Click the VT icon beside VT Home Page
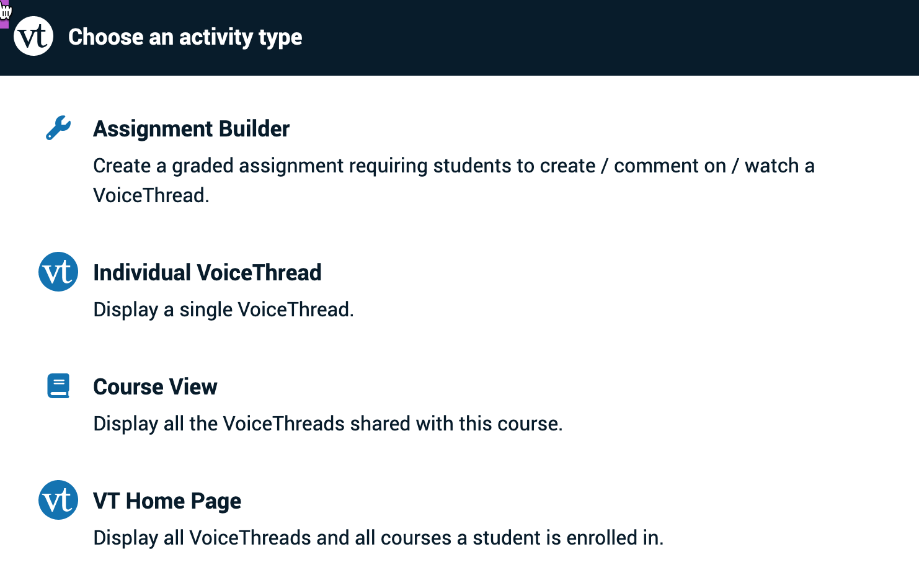The height and width of the screenshot is (588, 919). tap(58, 500)
